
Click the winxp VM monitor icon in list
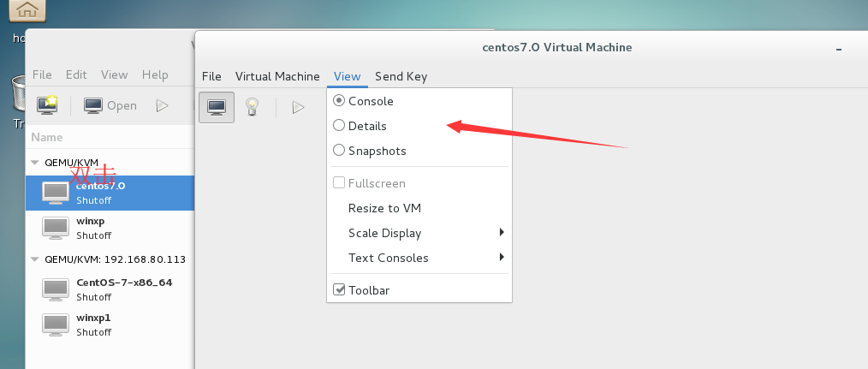[56, 228]
